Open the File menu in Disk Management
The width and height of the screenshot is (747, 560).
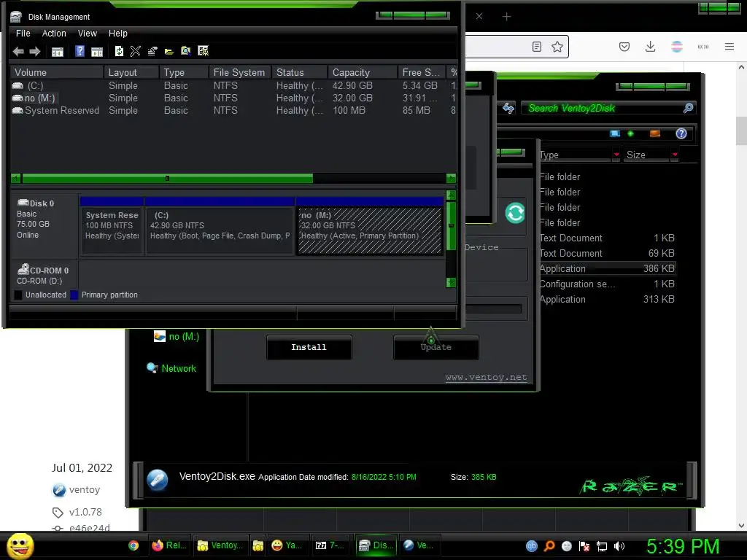point(23,34)
